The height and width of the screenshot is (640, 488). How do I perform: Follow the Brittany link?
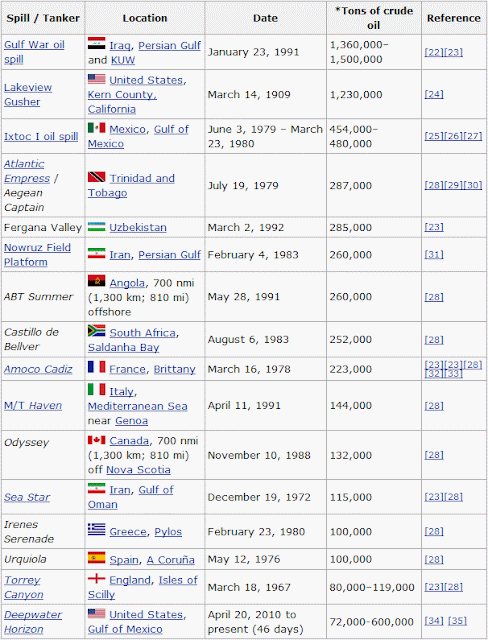(x=174, y=369)
